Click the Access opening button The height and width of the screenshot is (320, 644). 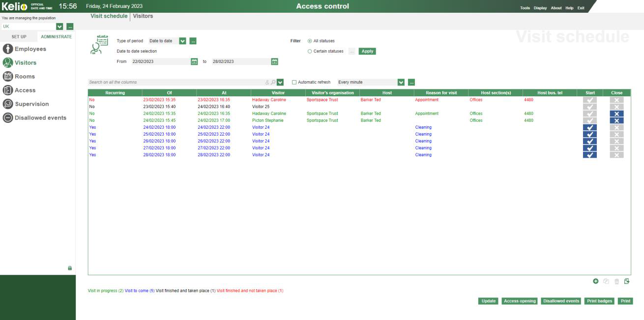(x=520, y=301)
